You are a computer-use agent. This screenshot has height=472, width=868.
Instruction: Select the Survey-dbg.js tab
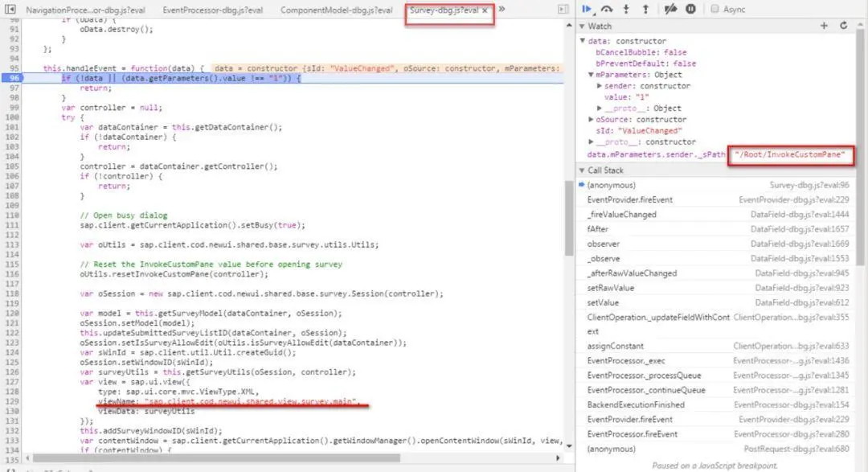pyautogui.click(x=444, y=10)
